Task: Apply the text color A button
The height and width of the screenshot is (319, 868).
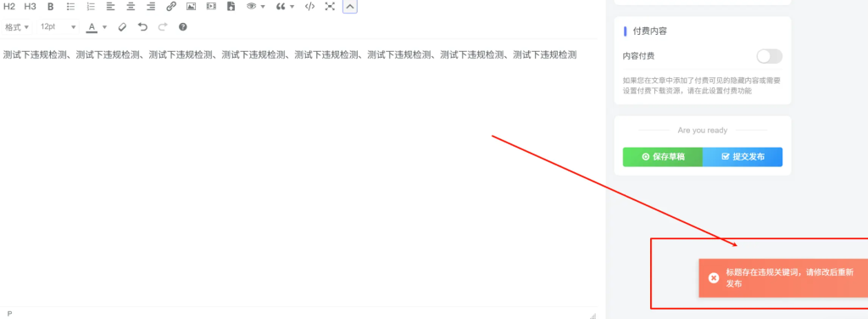Action: click(92, 26)
